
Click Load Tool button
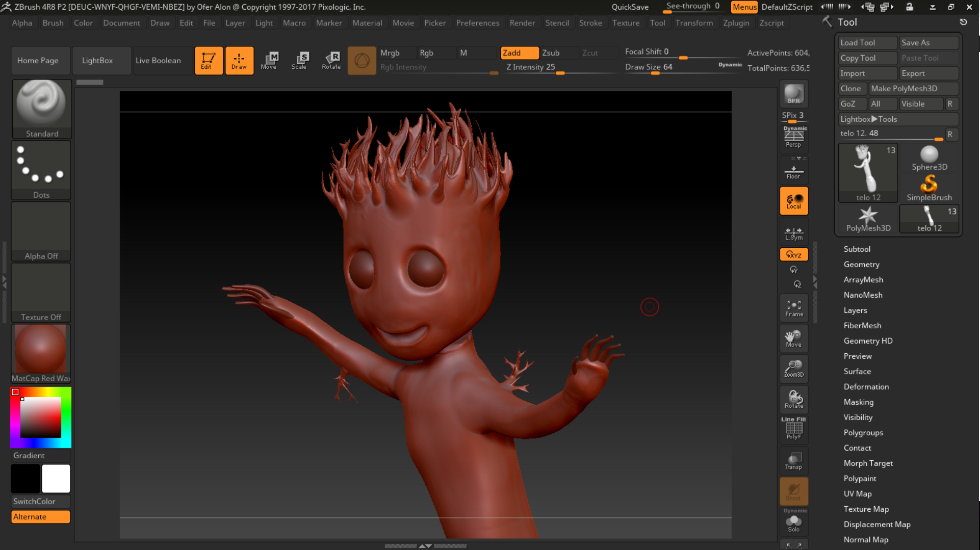(x=867, y=43)
